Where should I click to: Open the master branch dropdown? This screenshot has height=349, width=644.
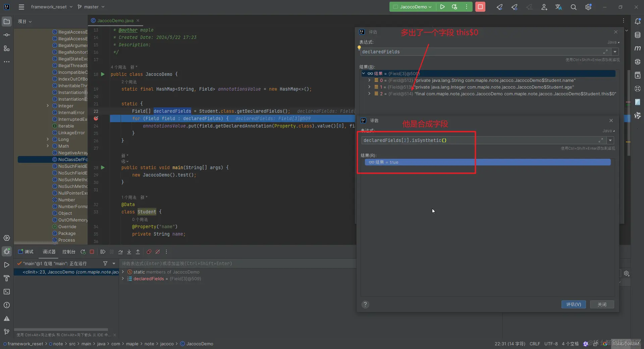point(91,7)
